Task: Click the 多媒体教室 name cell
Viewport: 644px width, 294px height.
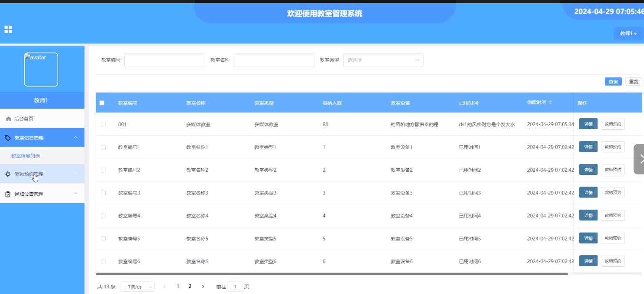Action: [198, 124]
